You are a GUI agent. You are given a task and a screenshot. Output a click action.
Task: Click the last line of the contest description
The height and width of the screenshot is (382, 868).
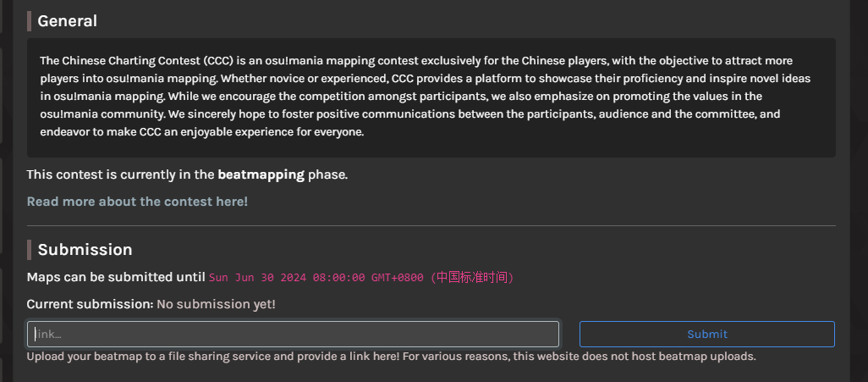pos(201,132)
